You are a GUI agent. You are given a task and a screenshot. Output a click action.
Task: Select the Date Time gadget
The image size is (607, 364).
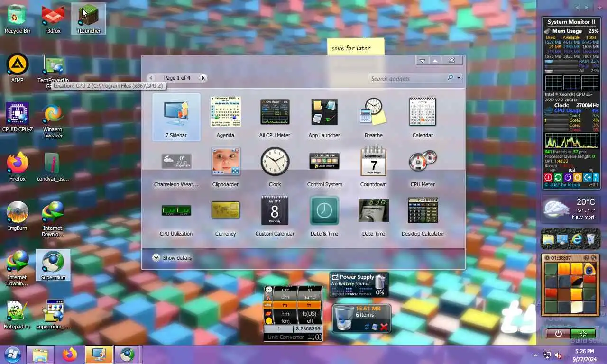click(373, 216)
